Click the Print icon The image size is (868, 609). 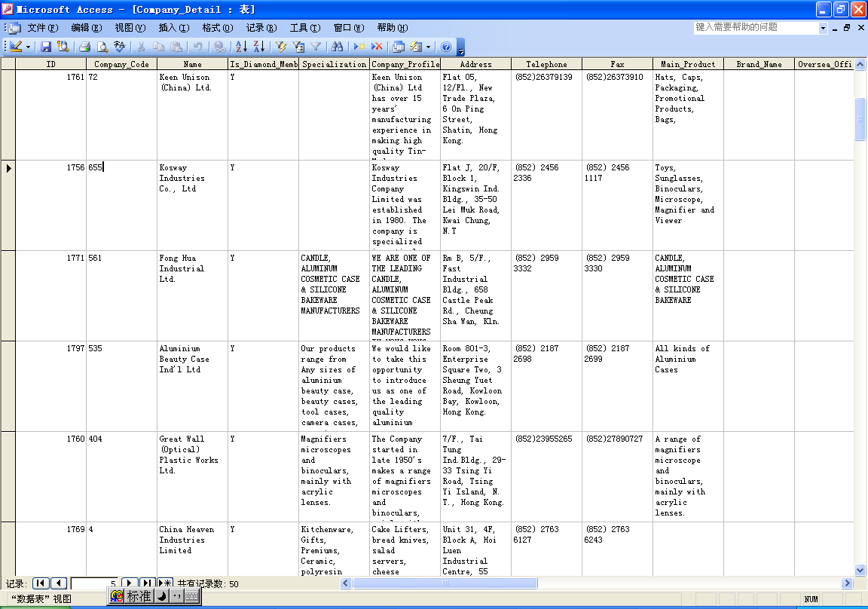pos(85,47)
